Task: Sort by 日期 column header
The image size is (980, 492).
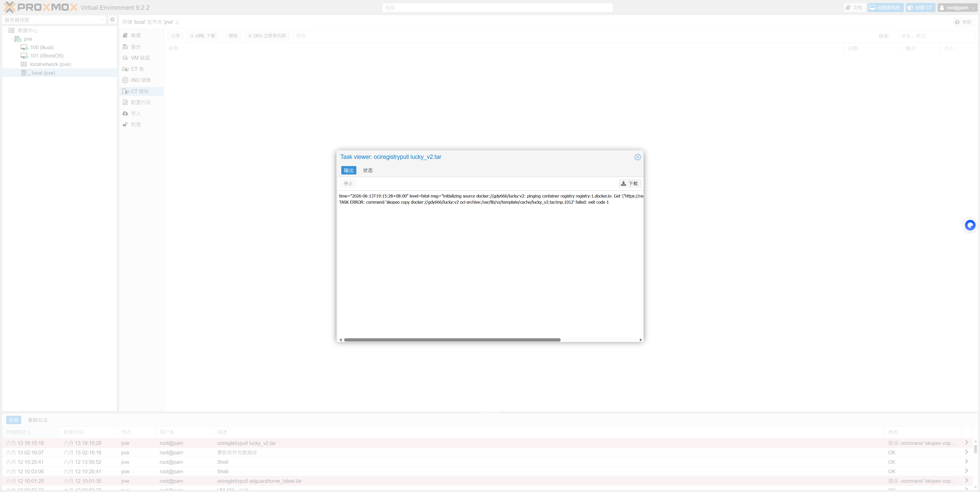Action: [872, 48]
